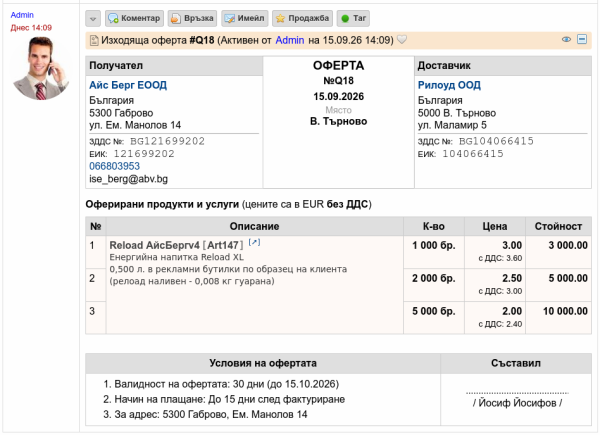Click the total value 5 000.00
Viewport: 600px width, 435px height.
568,278
